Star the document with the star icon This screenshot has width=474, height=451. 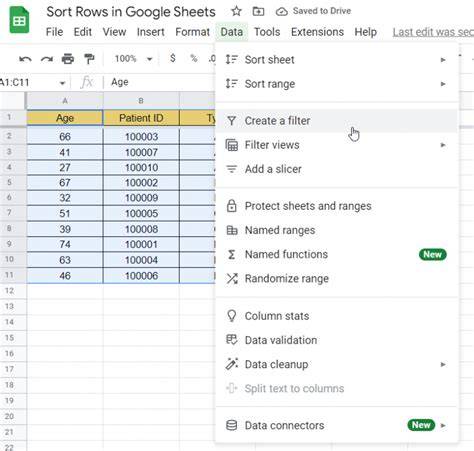tap(236, 11)
